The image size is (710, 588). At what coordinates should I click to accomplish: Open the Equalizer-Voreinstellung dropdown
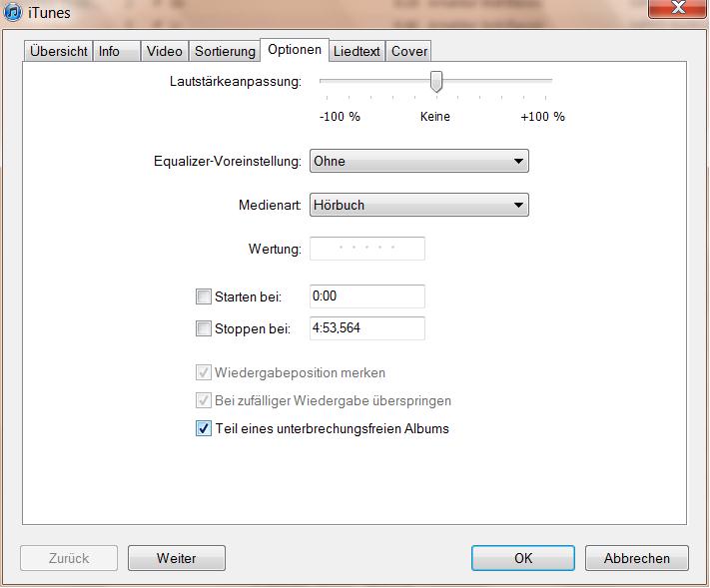pyautogui.click(x=418, y=161)
